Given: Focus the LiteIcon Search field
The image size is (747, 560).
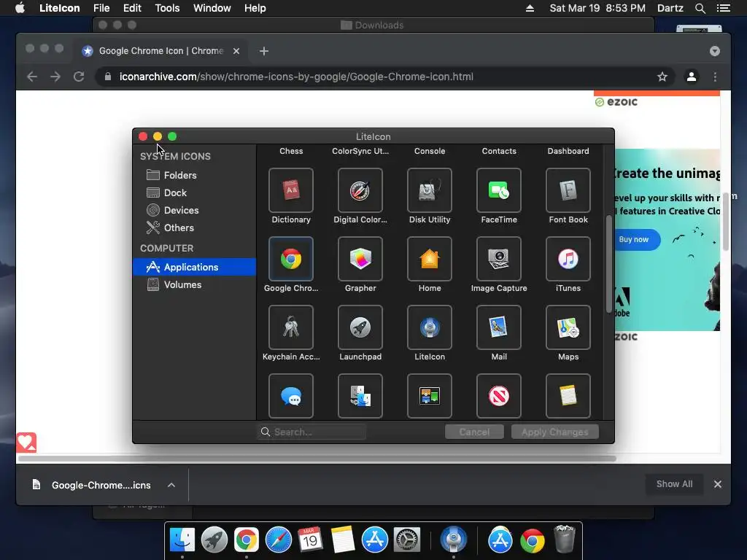Looking at the screenshot, I should pos(311,432).
